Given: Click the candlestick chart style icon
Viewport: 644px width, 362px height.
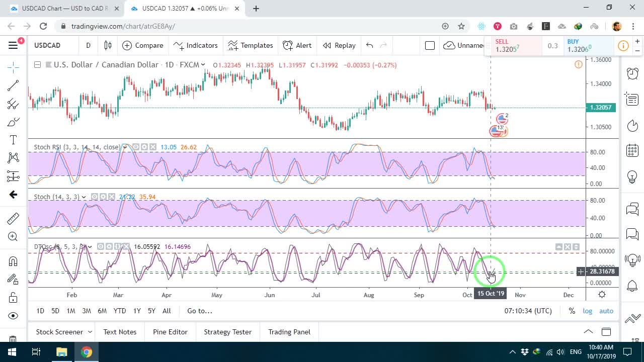Looking at the screenshot, I should click(108, 45).
